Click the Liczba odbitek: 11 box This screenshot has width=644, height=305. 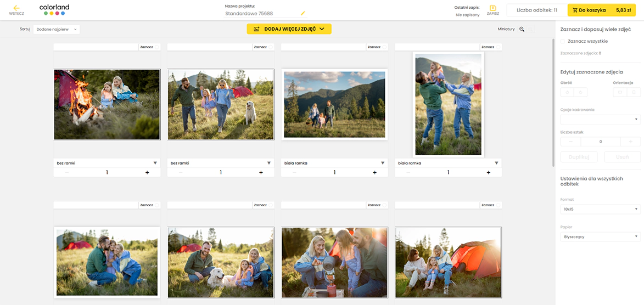pos(537,10)
